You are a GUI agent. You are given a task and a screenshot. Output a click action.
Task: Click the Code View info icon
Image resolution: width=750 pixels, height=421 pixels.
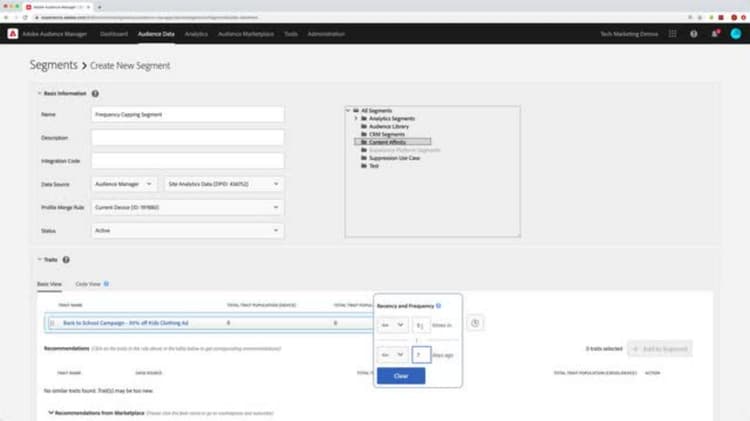coord(106,284)
